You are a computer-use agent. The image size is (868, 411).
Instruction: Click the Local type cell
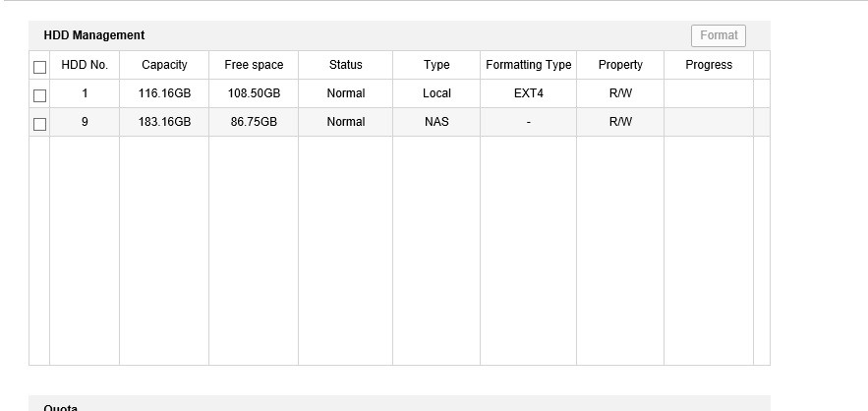tap(436, 93)
